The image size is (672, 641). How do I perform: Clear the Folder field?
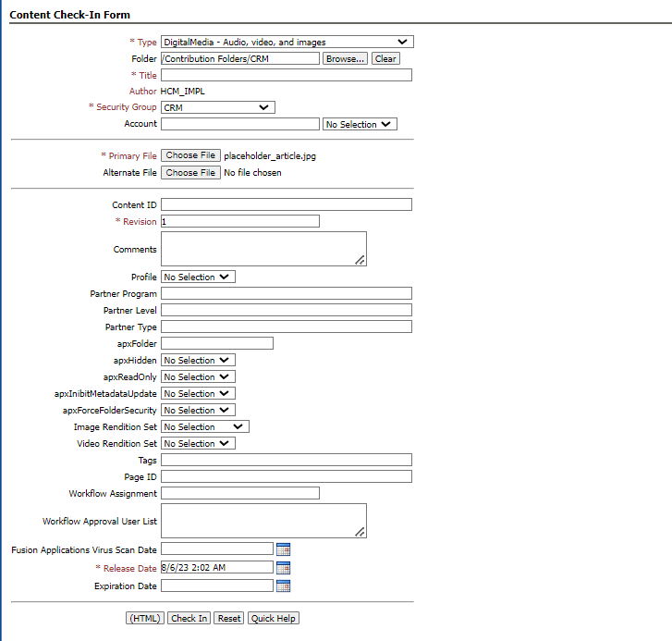pos(385,59)
